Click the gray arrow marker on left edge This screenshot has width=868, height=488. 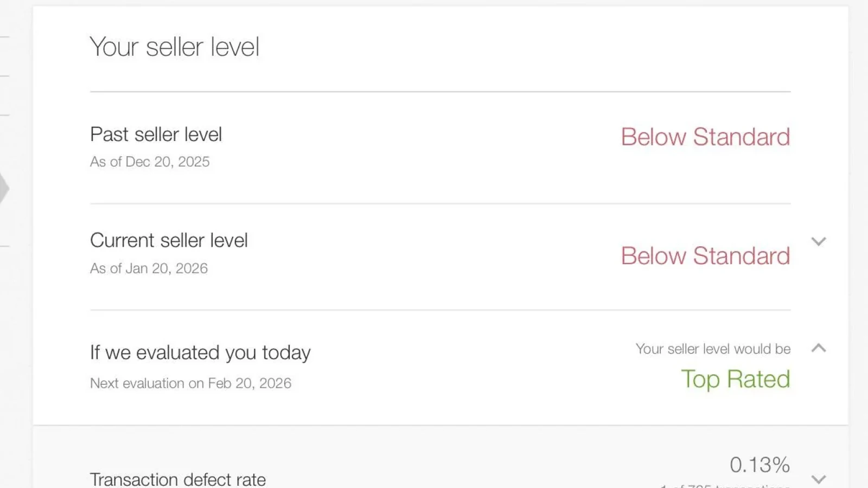(x=4, y=189)
